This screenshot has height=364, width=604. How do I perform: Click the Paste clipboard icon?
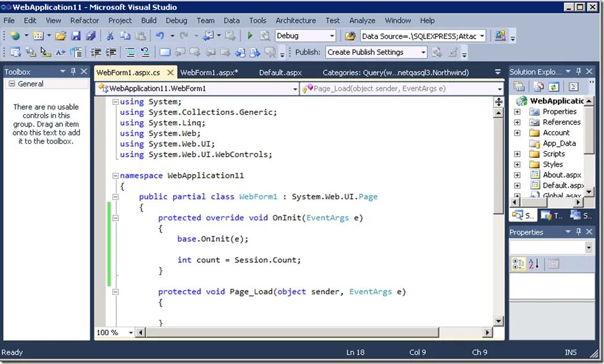[x=141, y=36]
